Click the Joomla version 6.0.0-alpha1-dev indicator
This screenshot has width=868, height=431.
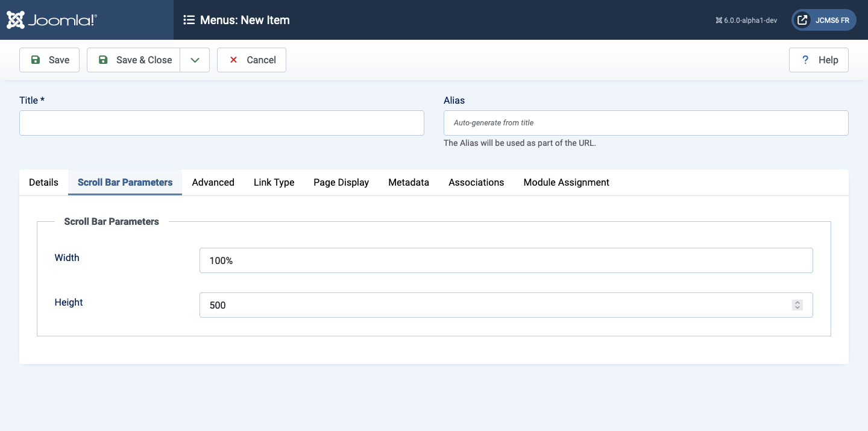tap(746, 20)
